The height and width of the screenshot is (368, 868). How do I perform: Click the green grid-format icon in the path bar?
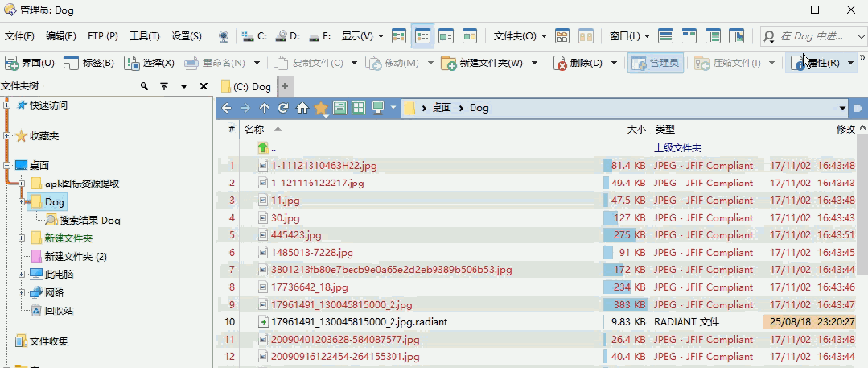(359, 108)
